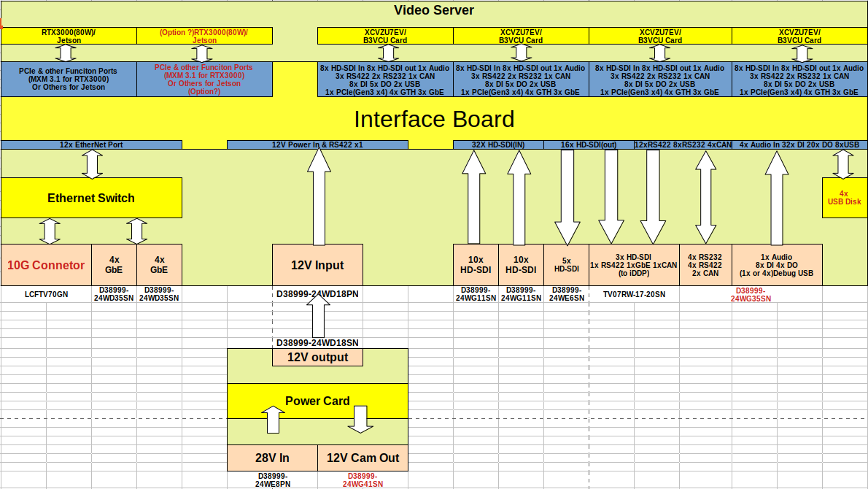Select the Ethernet Switch block
The width and height of the screenshot is (868, 489).
91,198
